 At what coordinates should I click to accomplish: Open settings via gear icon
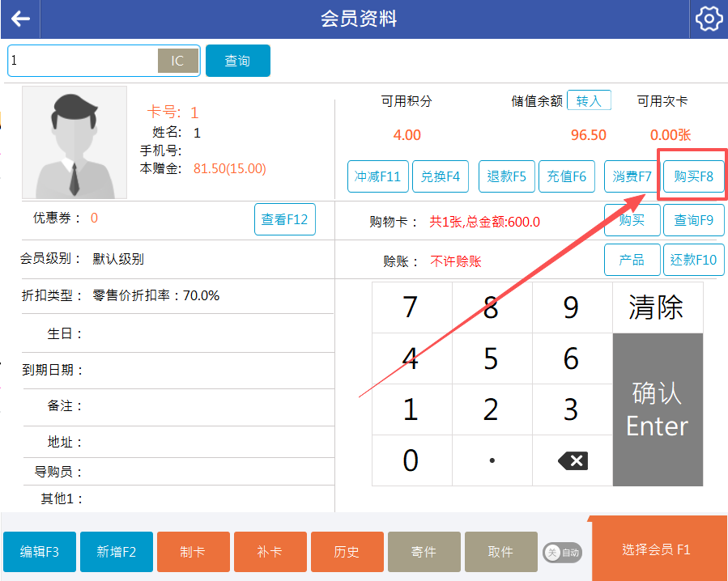click(709, 19)
